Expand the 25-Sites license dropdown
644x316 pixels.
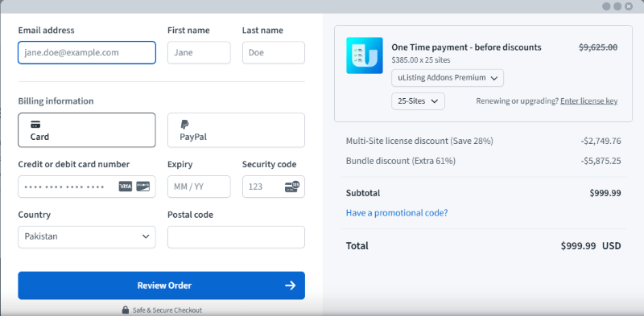418,101
